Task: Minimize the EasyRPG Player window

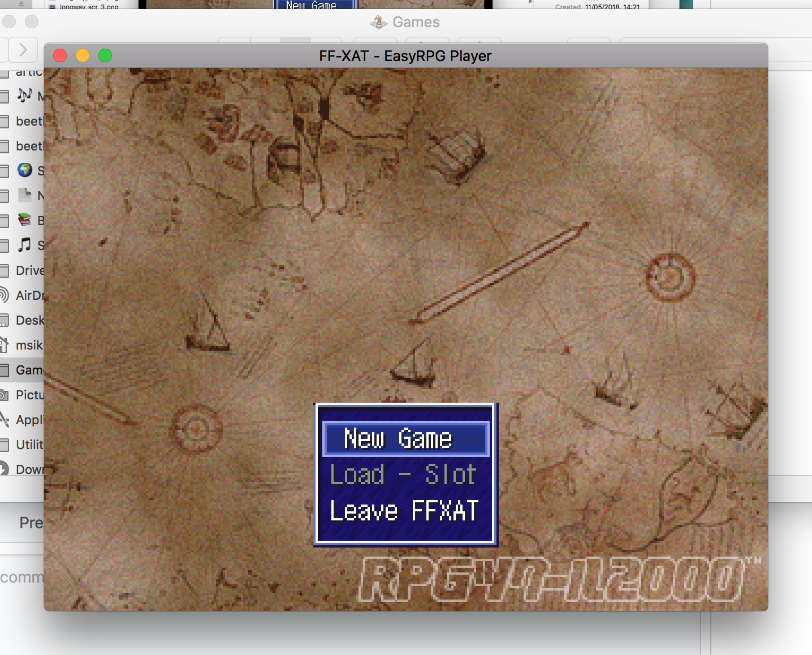Action: [x=83, y=55]
